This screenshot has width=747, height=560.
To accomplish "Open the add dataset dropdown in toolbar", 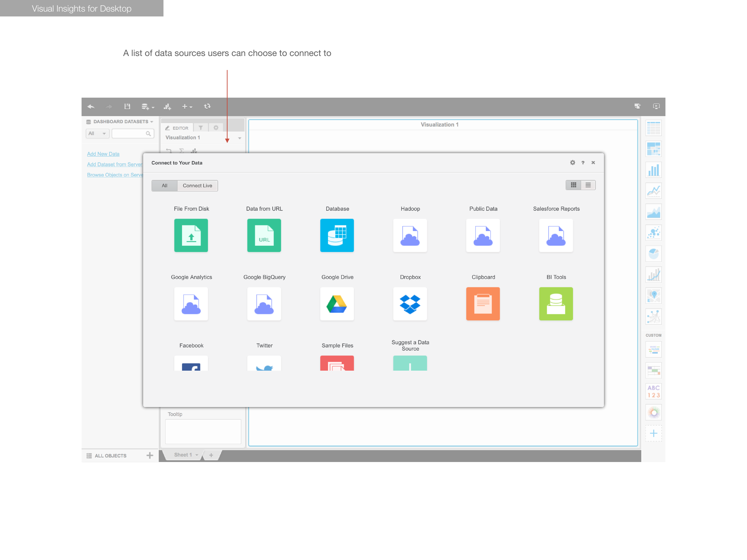I will click(x=148, y=106).
